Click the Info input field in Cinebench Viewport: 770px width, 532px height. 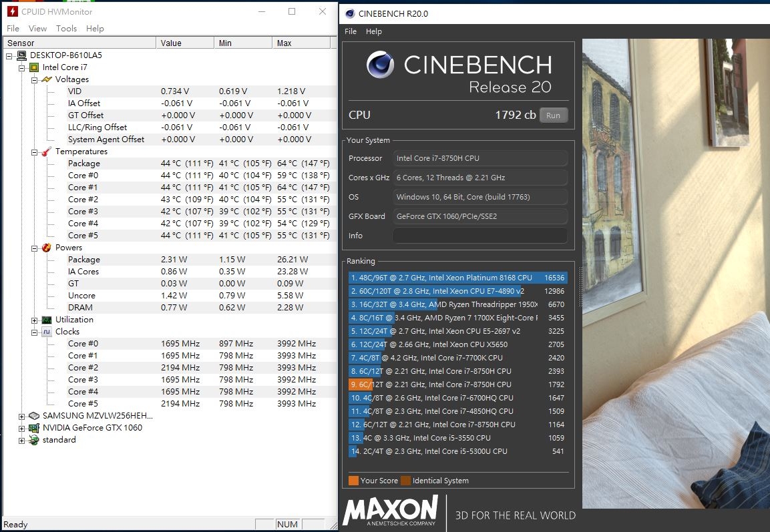[x=480, y=236]
